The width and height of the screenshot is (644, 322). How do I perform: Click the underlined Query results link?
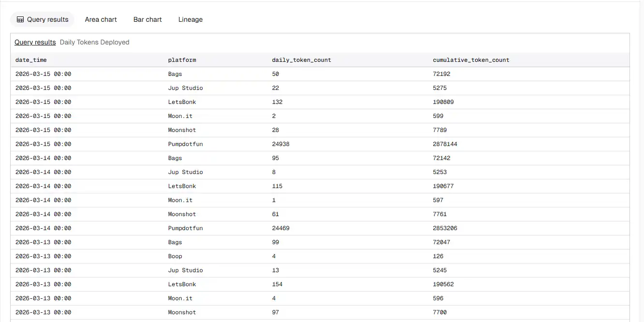[x=35, y=43]
